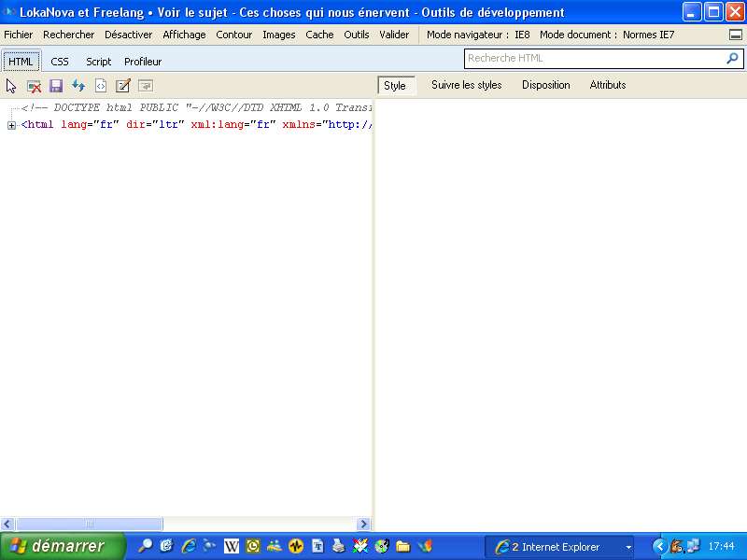Activate the select element by click arrow tool
Screen dimensions: 747x560
pyautogui.click(x=11, y=86)
